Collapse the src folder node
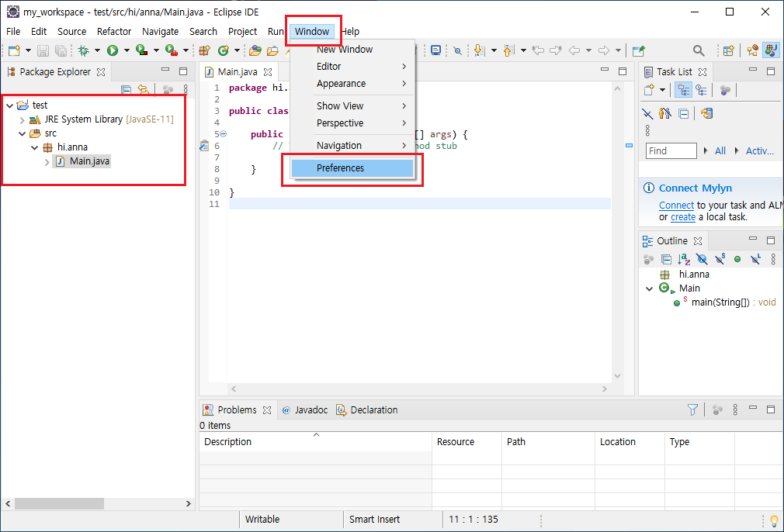Viewport: 784px width, 532px height. (x=22, y=134)
